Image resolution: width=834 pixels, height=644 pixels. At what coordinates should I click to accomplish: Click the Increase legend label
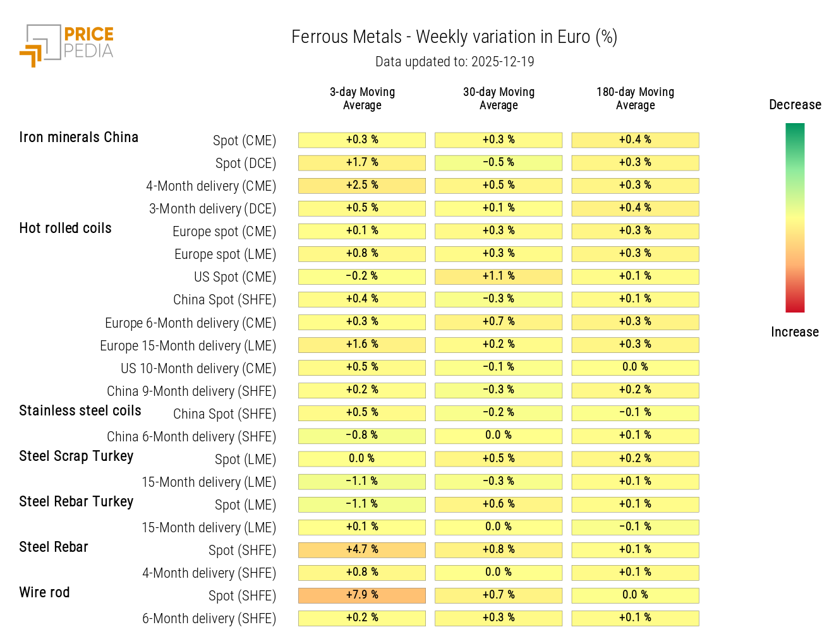[x=794, y=332]
